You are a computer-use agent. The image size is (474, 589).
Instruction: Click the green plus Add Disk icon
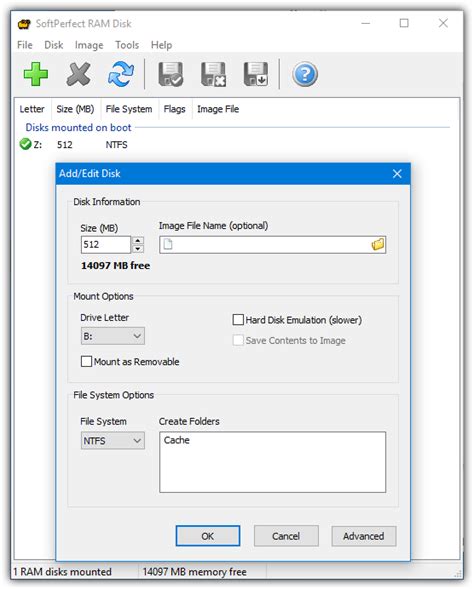click(36, 74)
